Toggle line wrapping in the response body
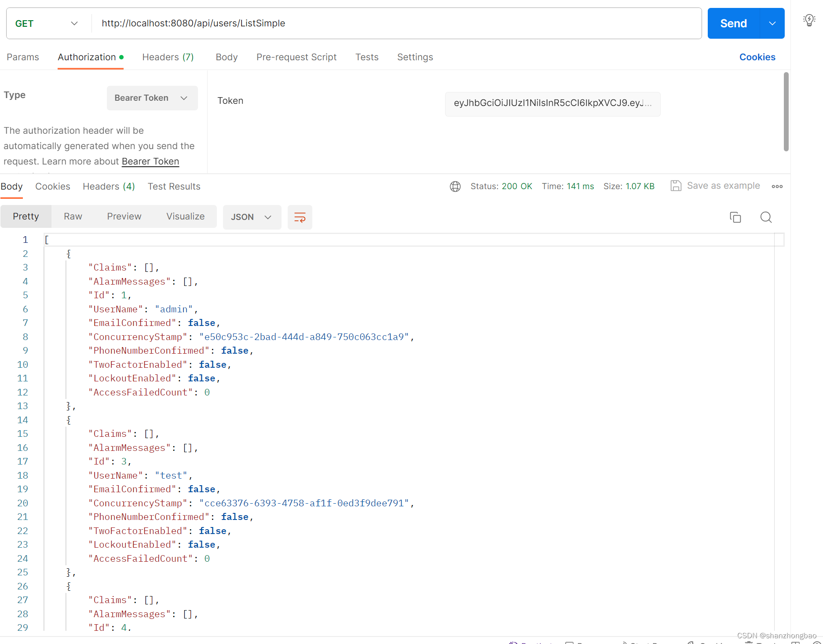This screenshot has height=644, width=823. click(300, 217)
